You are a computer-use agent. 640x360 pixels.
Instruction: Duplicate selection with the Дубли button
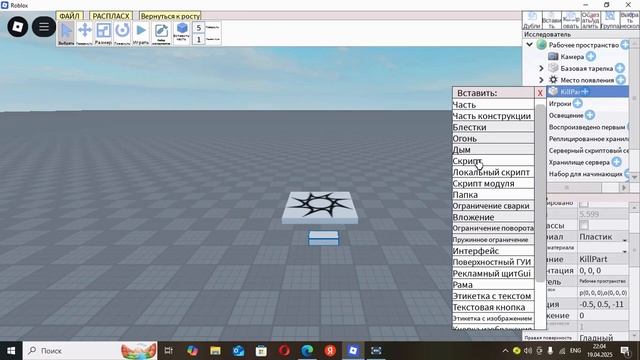(x=532, y=20)
